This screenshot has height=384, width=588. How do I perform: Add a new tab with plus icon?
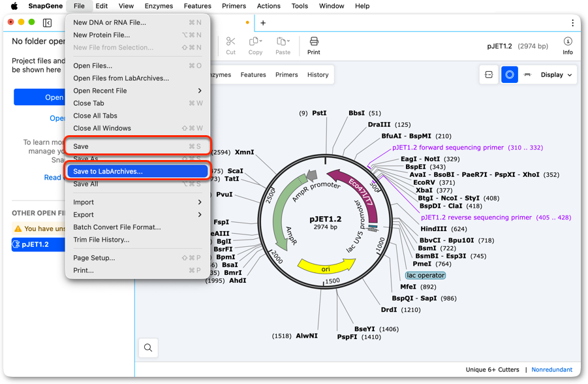(263, 23)
